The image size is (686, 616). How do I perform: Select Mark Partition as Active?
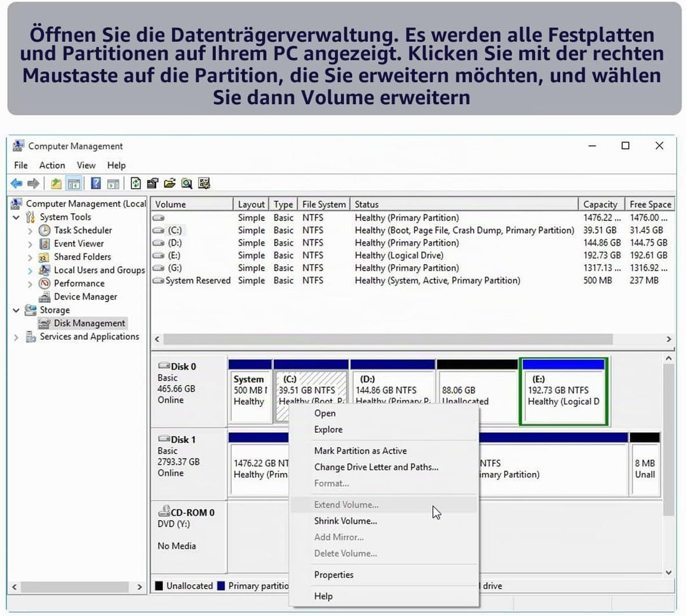tap(384, 451)
